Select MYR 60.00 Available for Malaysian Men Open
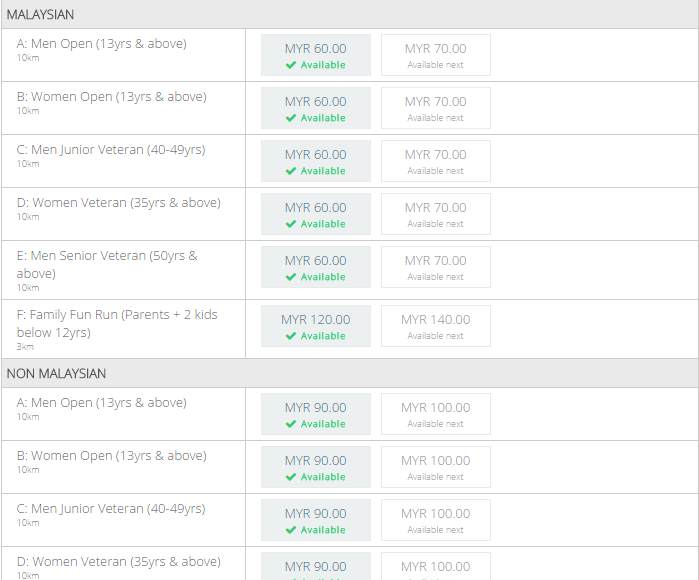Viewport: 699px width, 580px height. pyautogui.click(x=316, y=55)
